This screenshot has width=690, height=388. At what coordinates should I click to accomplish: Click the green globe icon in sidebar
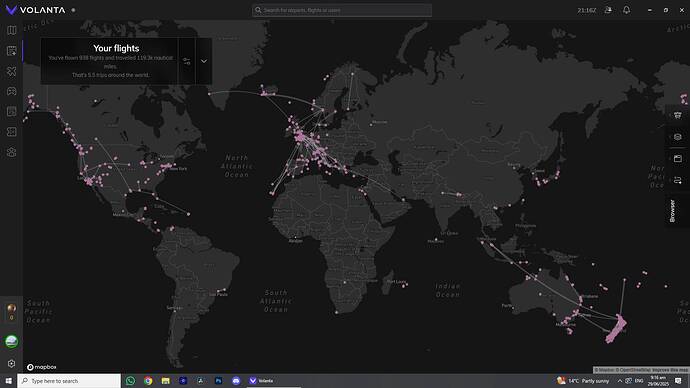click(x=11, y=341)
